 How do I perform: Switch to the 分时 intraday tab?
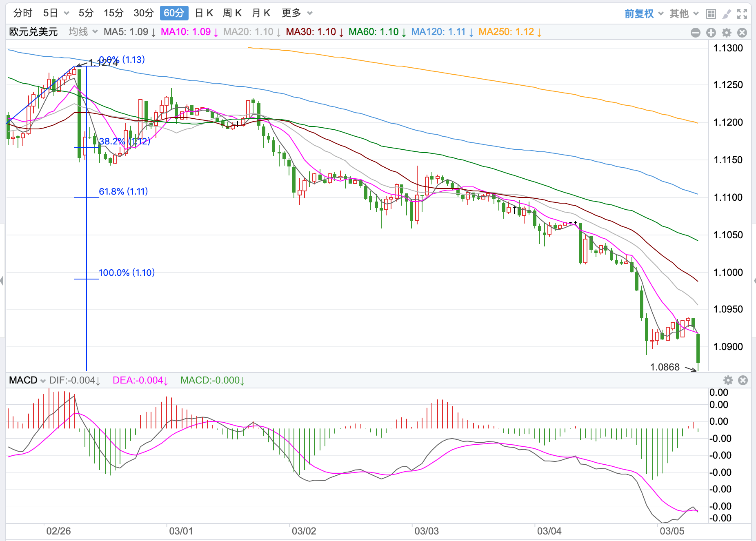point(22,13)
